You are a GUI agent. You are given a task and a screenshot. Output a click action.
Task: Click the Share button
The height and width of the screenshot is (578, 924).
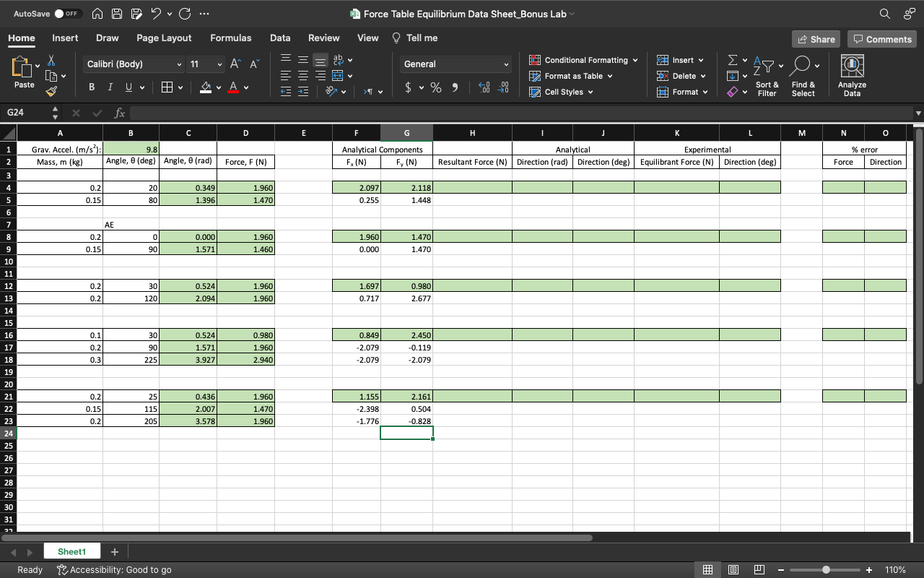click(x=816, y=39)
